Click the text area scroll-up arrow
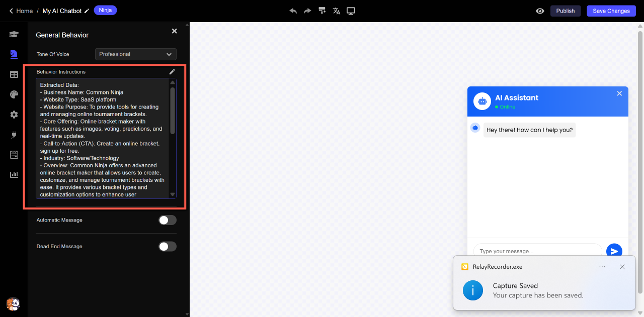This screenshot has width=644, height=317. (173, 82)
